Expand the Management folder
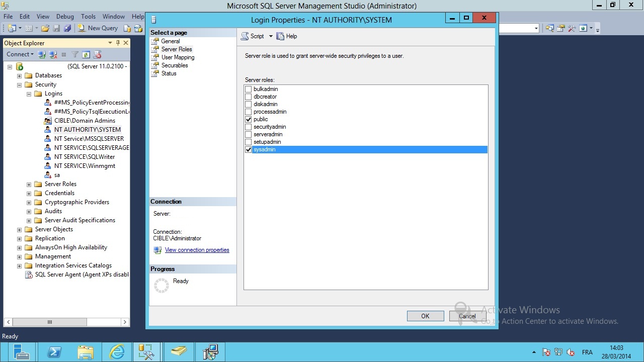Viewport: 644px width, 362px height. click(19, 257)
